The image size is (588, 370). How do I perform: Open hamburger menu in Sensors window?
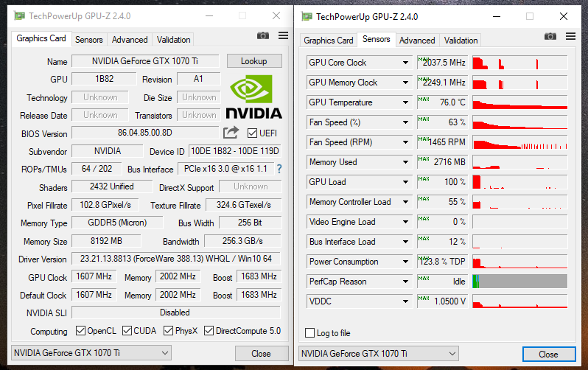click(570, 36)
